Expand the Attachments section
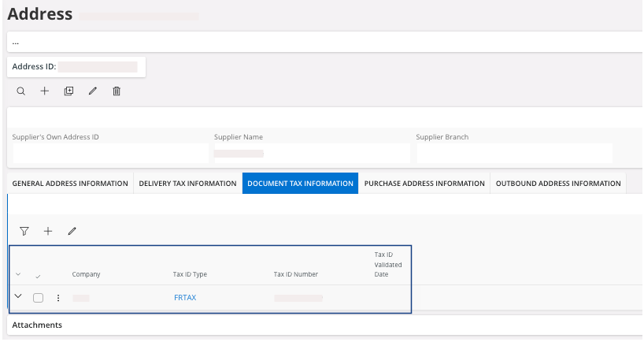The width and height of the screenshot is (644, 342). click(37, 325)
